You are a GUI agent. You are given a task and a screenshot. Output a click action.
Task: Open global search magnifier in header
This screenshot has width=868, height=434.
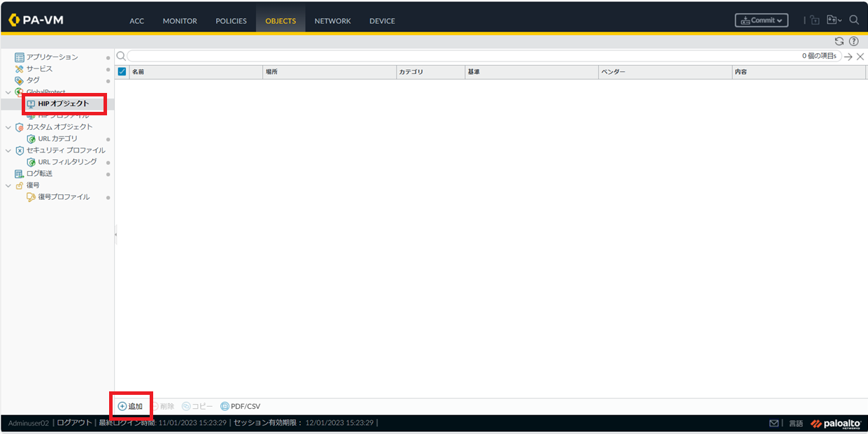click(854, 20)
